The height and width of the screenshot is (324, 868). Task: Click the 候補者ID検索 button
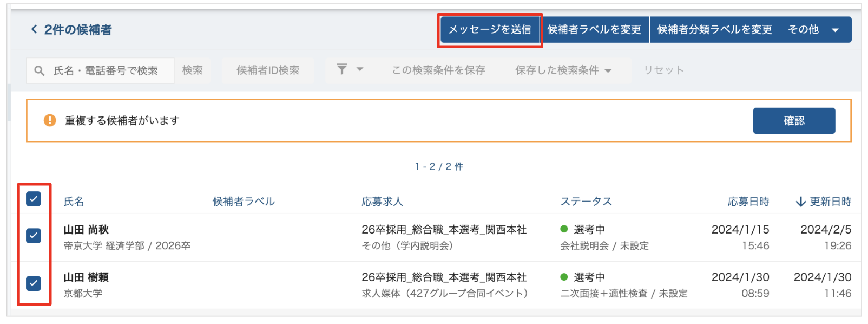[268, 70]
